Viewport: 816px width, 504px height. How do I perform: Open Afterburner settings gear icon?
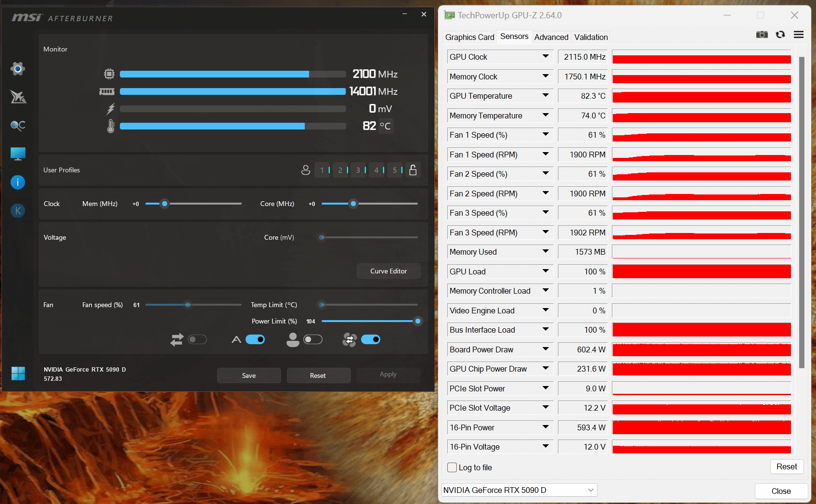click(18, 69)
